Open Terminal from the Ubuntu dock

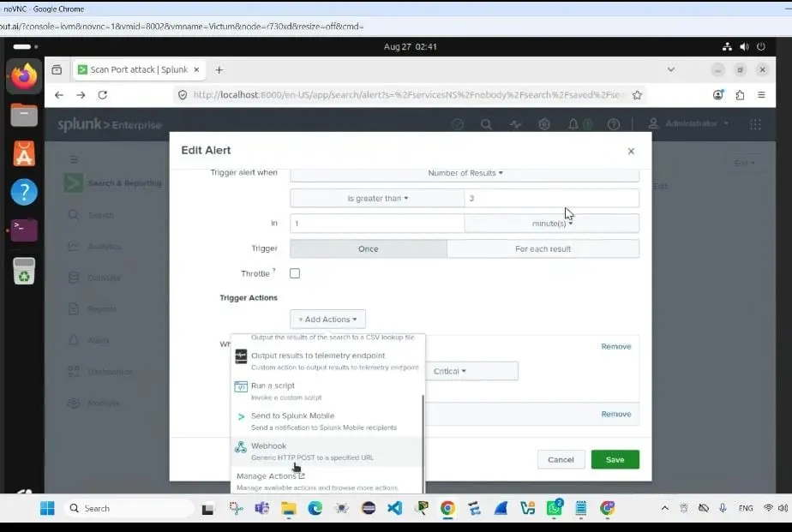[x=24, y=230]
